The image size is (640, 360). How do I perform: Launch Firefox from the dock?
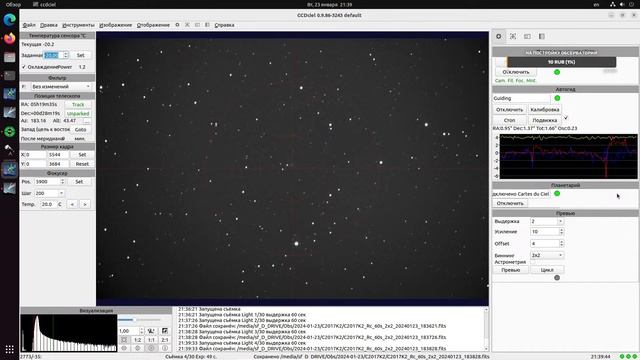coord(9,38)
